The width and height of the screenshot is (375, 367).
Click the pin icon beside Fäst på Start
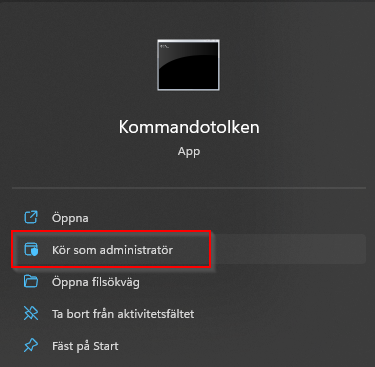(31, 345)
